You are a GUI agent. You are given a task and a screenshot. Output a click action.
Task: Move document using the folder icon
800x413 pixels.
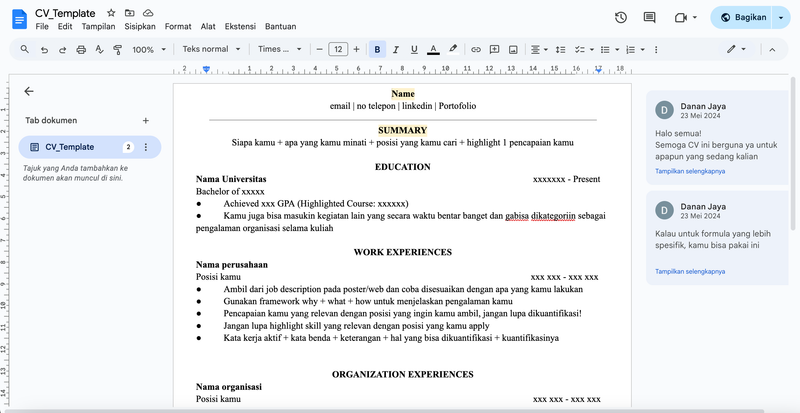pyautogui.click(x=130, y=13)
